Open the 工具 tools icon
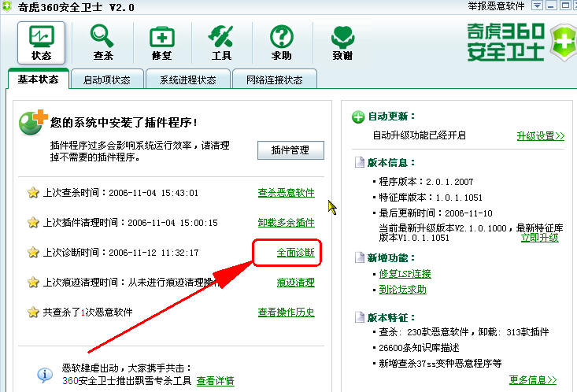577x392 pixels. [x=221, y=43]
